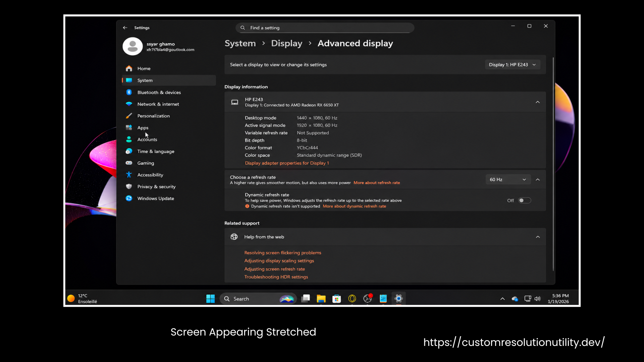Click the Home house icon
644x362 pixels.
[129, 68]
